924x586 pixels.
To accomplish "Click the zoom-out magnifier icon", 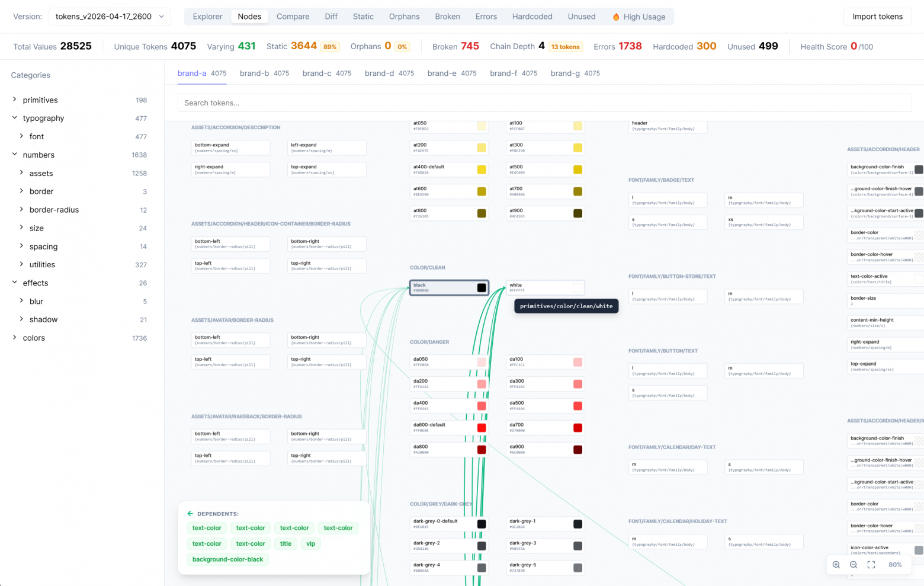I will (x=854, y=565).
